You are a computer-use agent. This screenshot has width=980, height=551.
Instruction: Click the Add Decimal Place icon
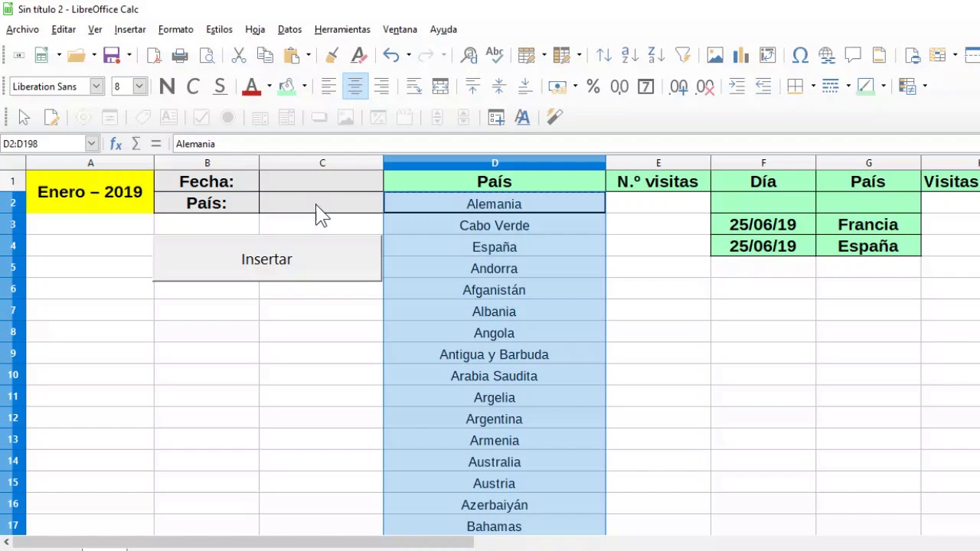point(678,86)
